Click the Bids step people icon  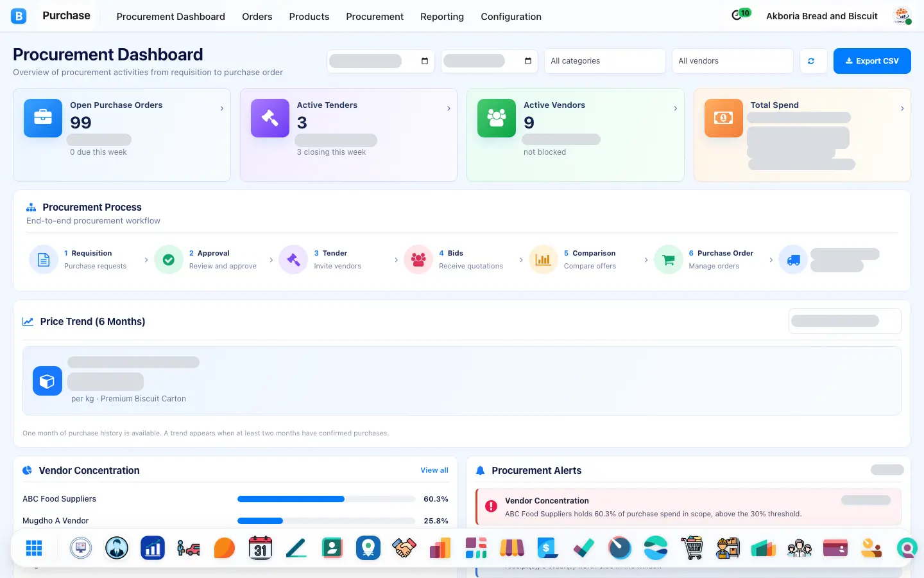[x=418, y=259]
